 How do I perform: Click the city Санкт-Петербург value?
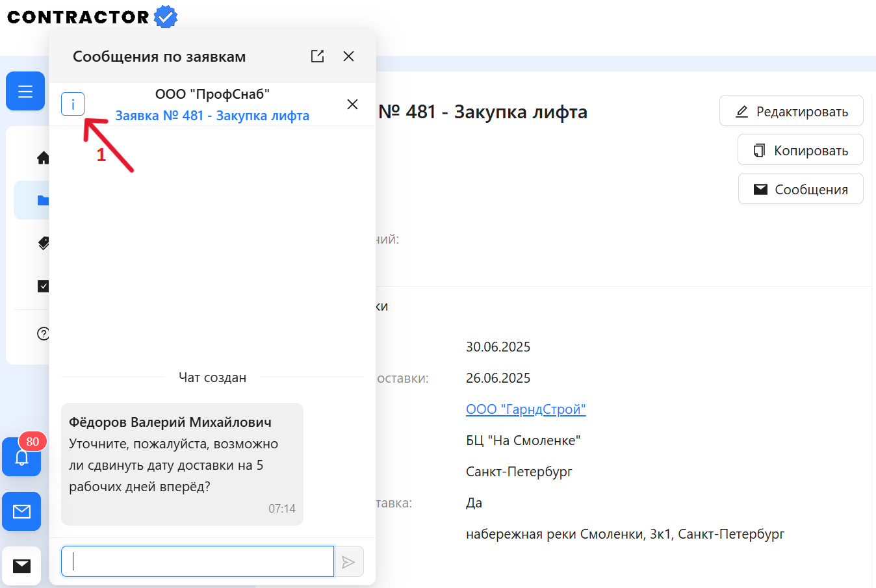[x=519, y=472]
